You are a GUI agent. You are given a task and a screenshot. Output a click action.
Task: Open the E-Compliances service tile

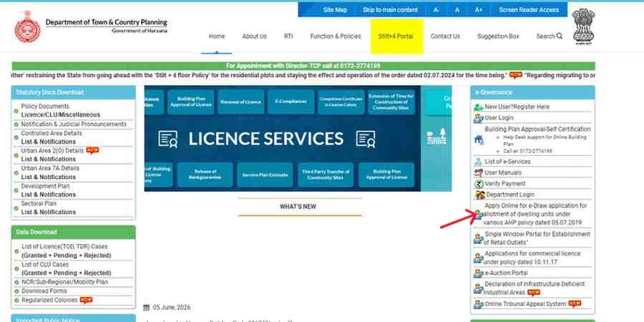(x=291, y=102)
